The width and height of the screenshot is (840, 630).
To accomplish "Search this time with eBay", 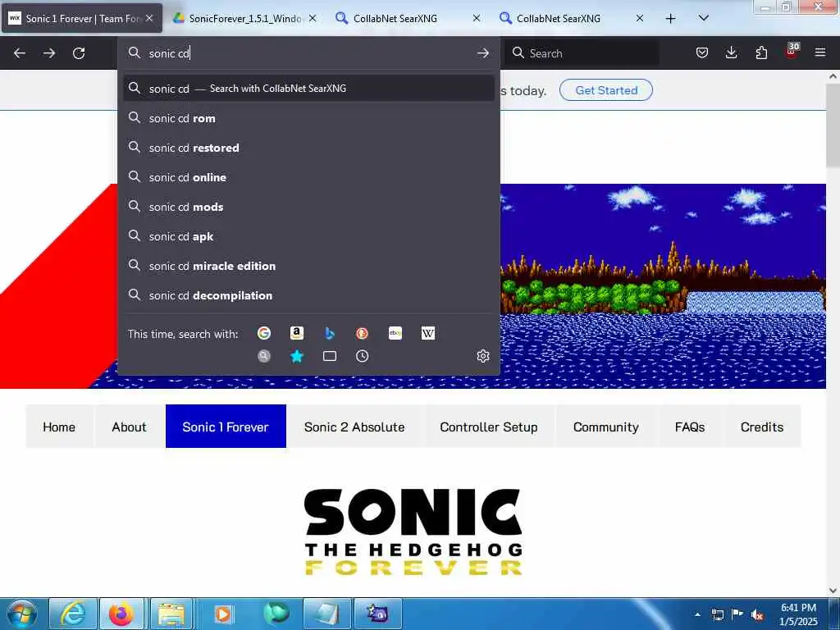I will 395,333.
